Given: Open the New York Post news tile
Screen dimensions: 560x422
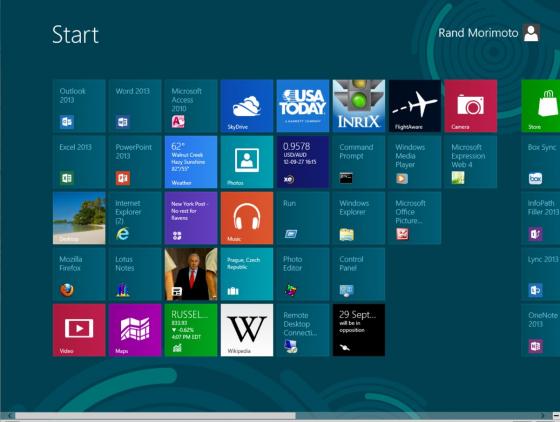Looking at the screenshot, I should pos(191,218).
